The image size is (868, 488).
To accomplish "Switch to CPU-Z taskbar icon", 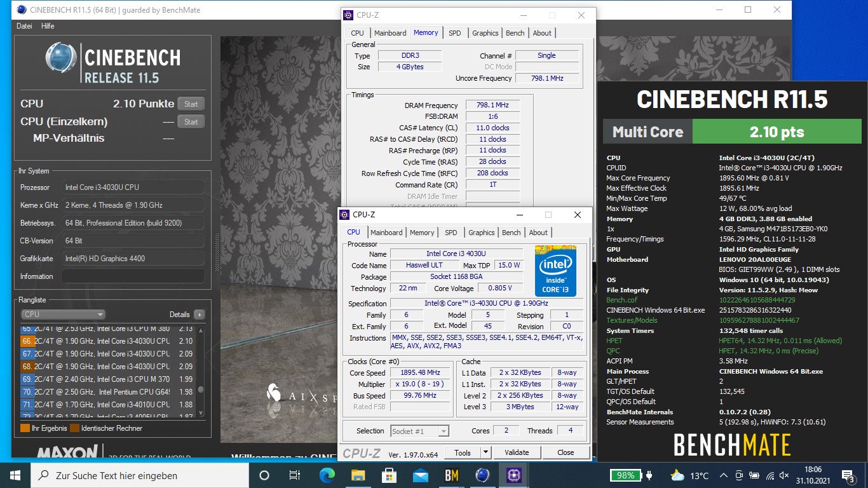I will [513, 475].
